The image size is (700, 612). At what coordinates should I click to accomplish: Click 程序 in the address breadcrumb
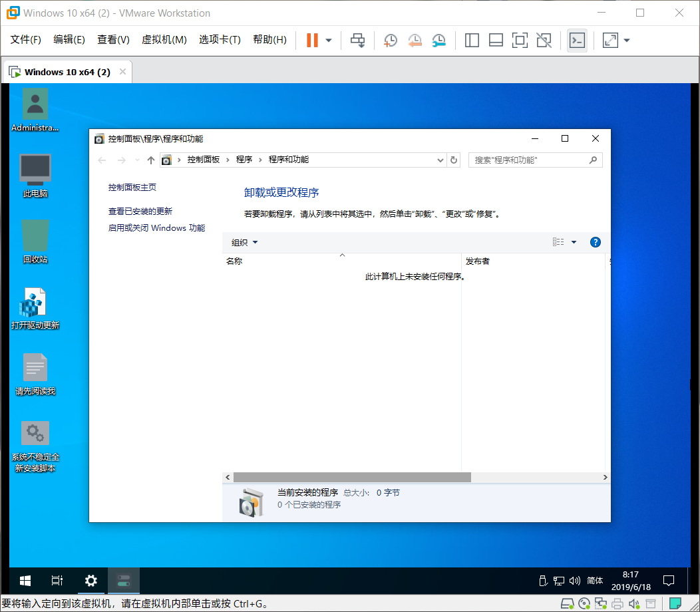click(x=244, y=160)
